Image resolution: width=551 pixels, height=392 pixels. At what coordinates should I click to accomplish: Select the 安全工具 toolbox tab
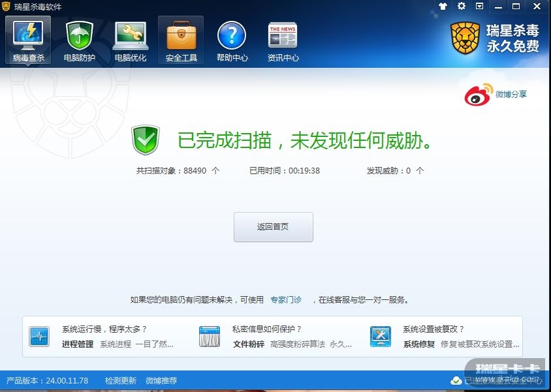(x=181, y=40)
